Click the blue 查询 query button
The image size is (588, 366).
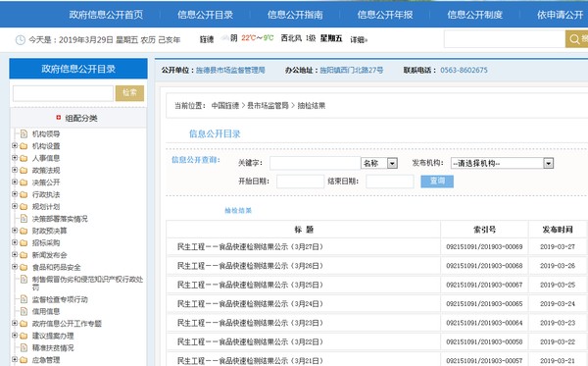[437, 182]
